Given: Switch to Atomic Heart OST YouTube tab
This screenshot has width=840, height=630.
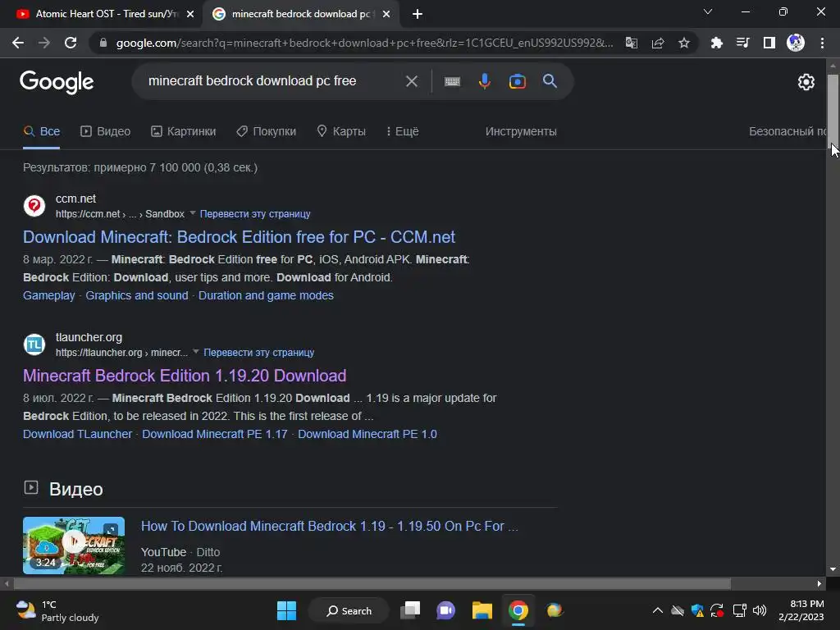Looking at the screenshot, I should pyautogui.click(x=102, y=14).
